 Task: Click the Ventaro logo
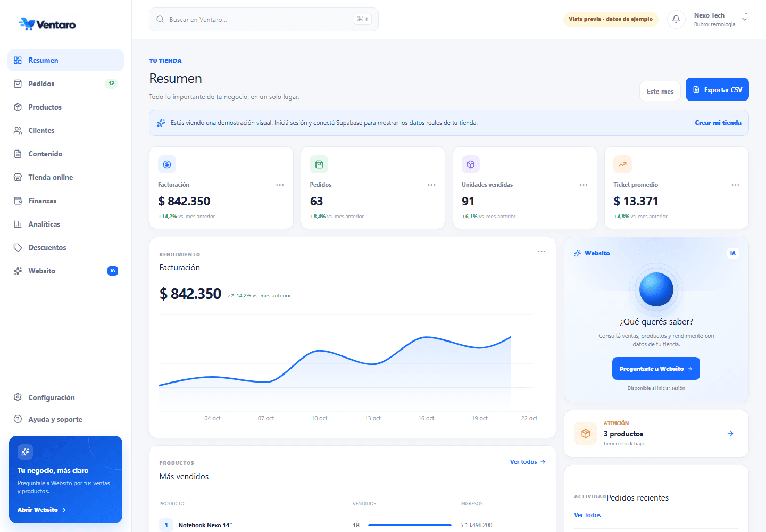tap(47, 24)
